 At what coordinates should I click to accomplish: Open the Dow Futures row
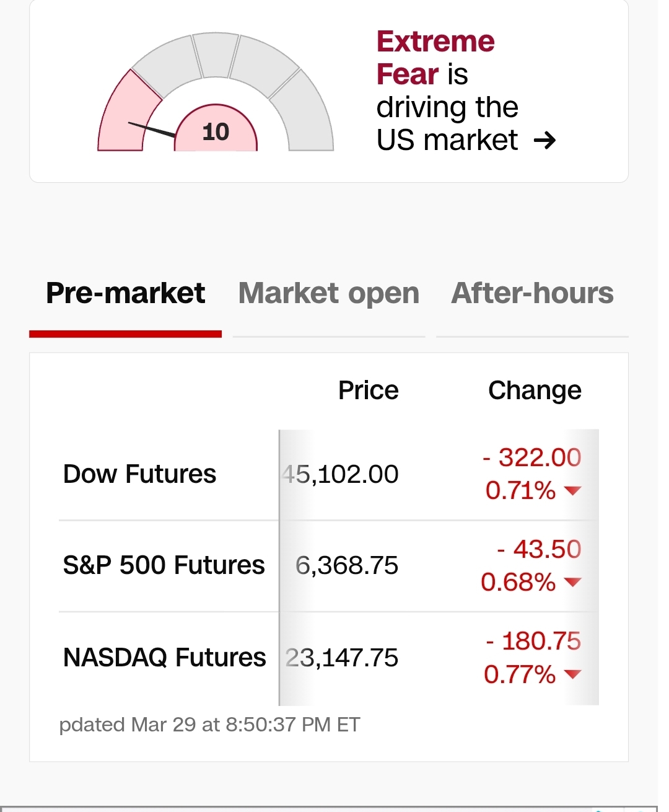139,474
